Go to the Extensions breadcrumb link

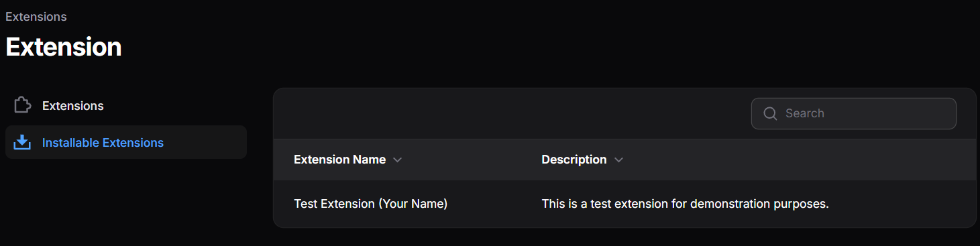tap(36, 16)
